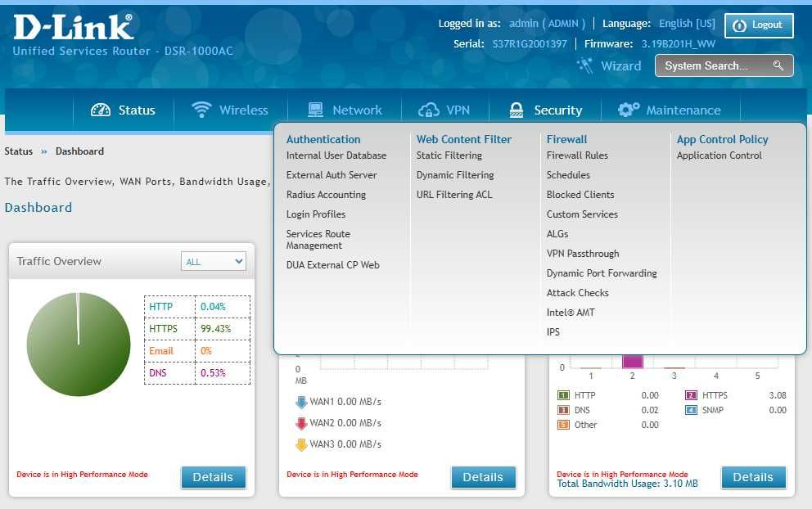Open Services Route Management
812x509 pixels.
tap(318, 239)
